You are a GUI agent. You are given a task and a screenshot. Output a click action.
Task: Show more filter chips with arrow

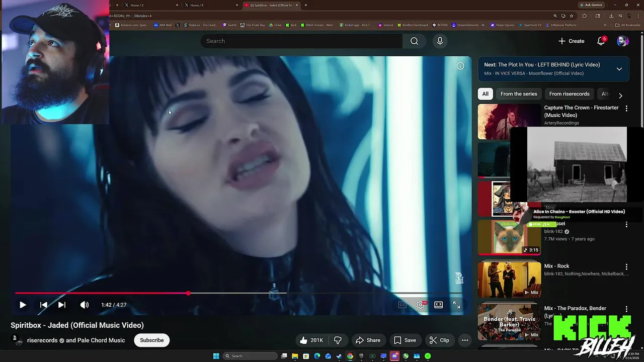pos(620,95)
